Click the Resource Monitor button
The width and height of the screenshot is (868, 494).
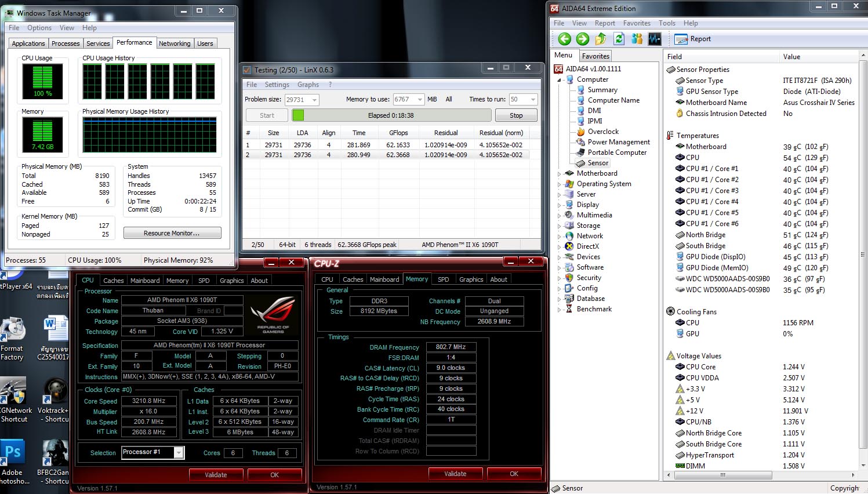coord(172,233)
